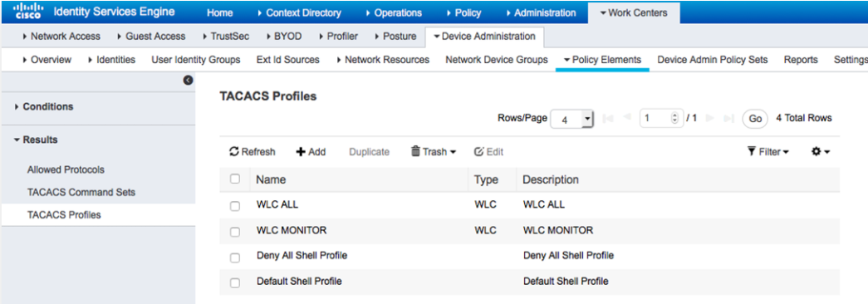The image size is (868, 304).
Task: Go to next page icon
Action: coord(710,118)
